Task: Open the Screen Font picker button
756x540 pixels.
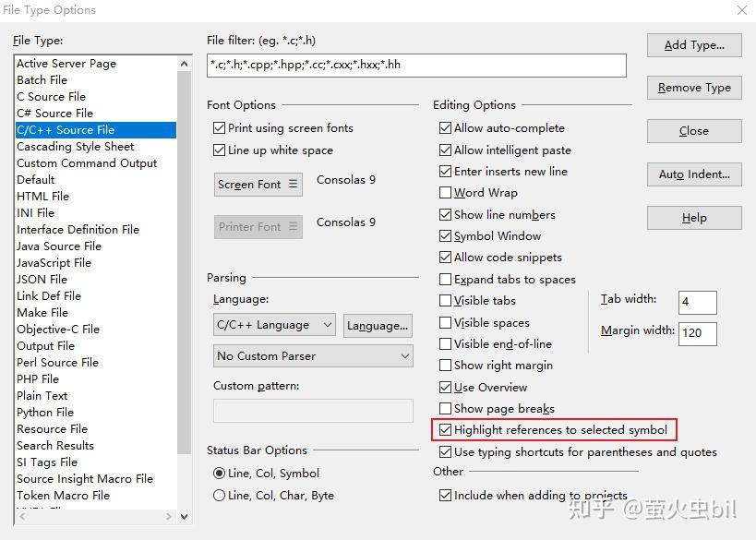Action: click(x=258, y=185)
